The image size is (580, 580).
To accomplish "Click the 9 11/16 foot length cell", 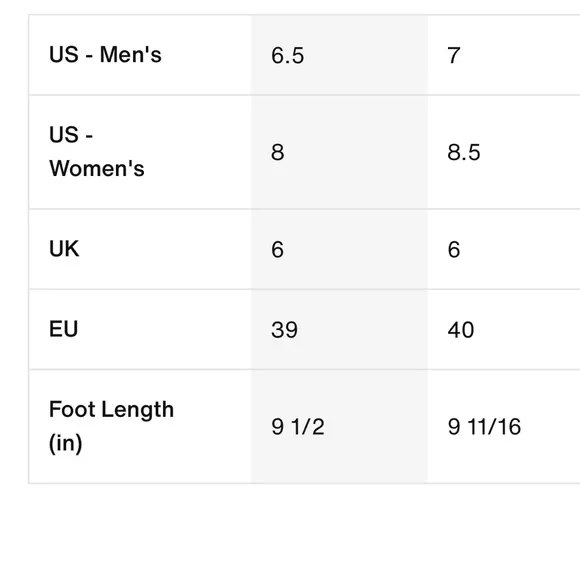I will pyautogui.click(x=504, y=426).
